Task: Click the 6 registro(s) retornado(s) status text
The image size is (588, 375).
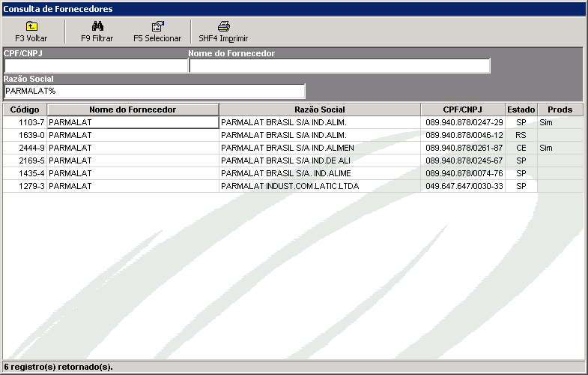Action: [58, 367]
